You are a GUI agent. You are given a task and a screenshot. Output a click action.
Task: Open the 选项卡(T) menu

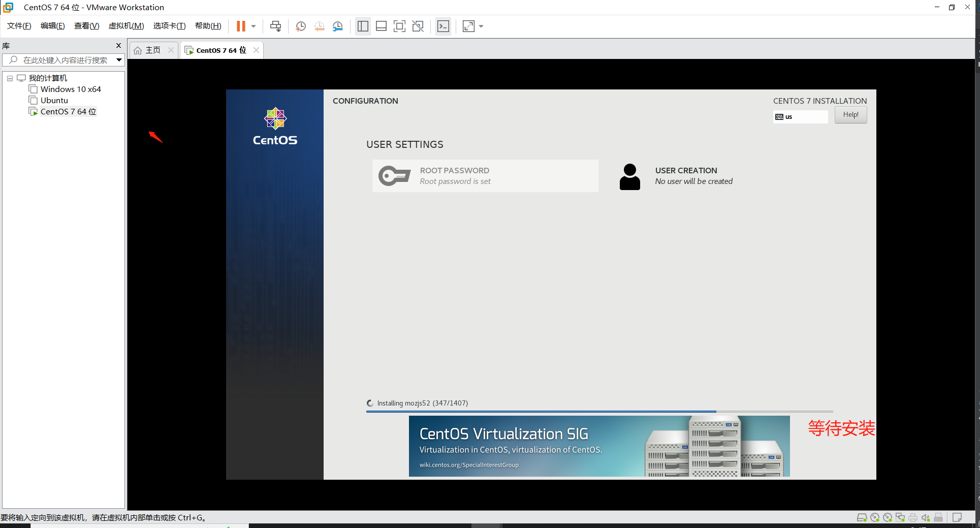170,26
